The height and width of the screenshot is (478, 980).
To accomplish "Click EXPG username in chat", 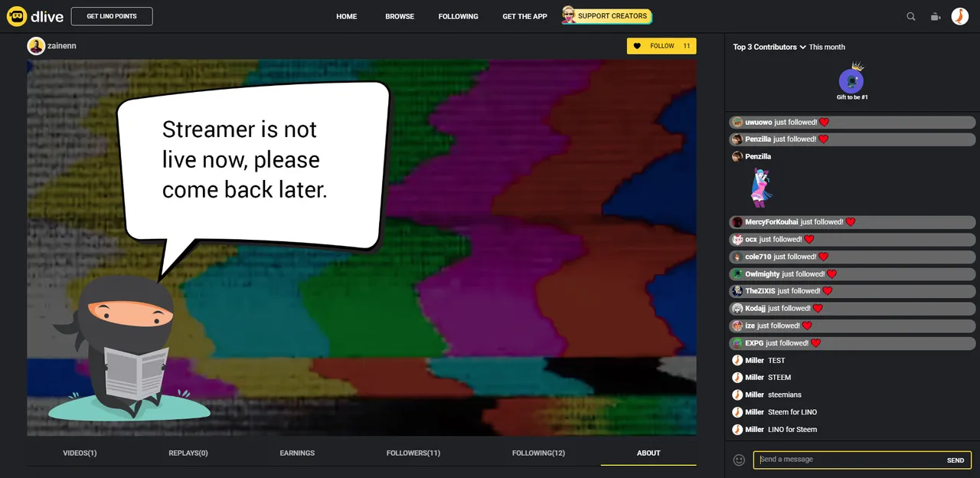I will 754,343.
